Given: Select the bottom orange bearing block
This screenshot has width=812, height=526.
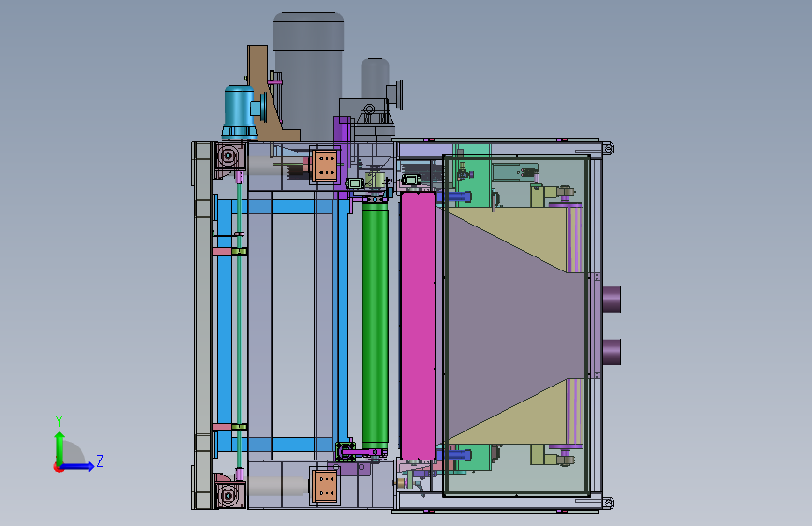Looking at the screenshot, I should tap(325, 487).
